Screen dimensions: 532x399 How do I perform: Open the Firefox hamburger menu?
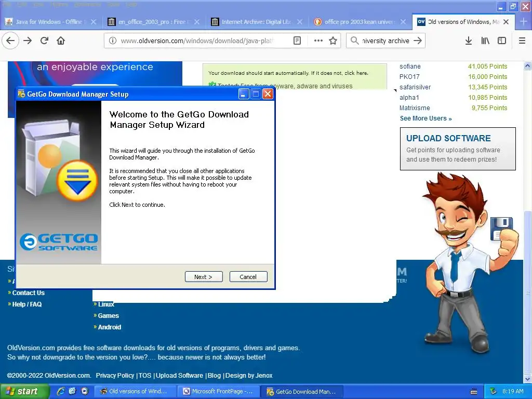522,41
